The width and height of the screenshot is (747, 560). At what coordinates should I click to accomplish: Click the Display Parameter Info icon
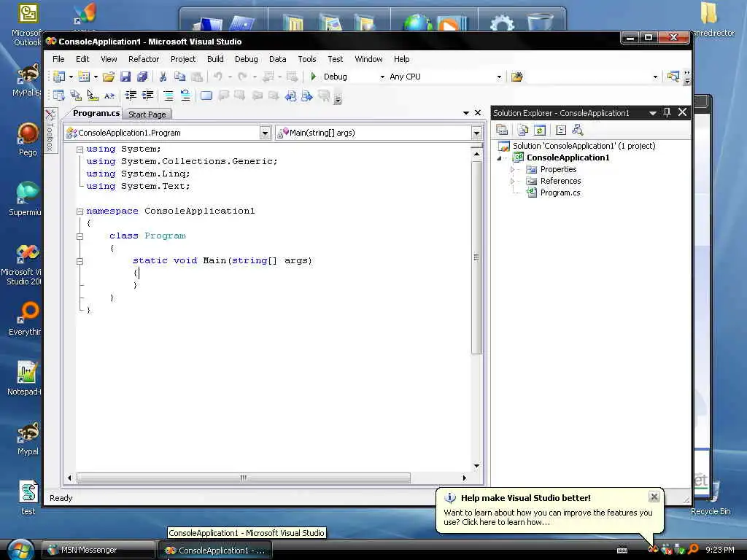coord(76,96)
